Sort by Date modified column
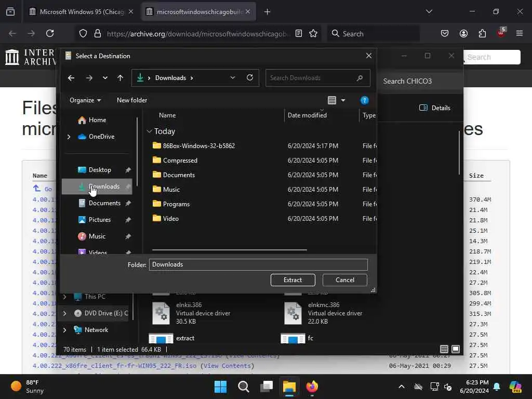Screen dimensions: 532x399 coord(307,115)
